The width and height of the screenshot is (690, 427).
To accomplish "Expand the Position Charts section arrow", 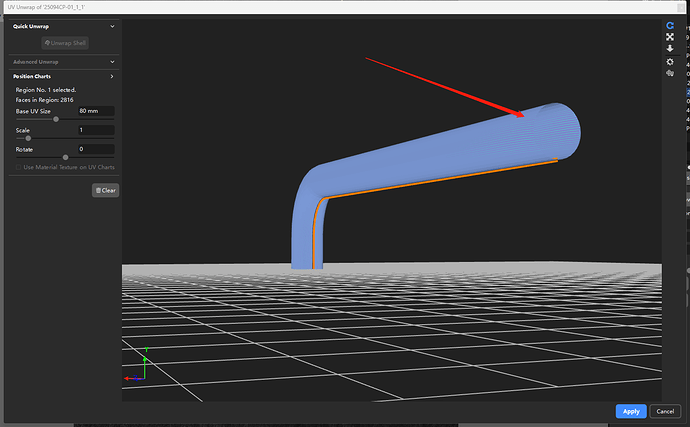I will click(x=112, y=76).
